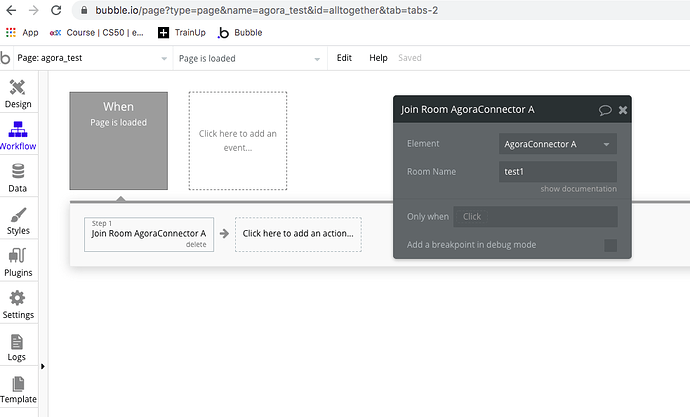The height and width of the screenshot is (417, 690).
Task: Click the Saved status text
Action: [410, 58]
